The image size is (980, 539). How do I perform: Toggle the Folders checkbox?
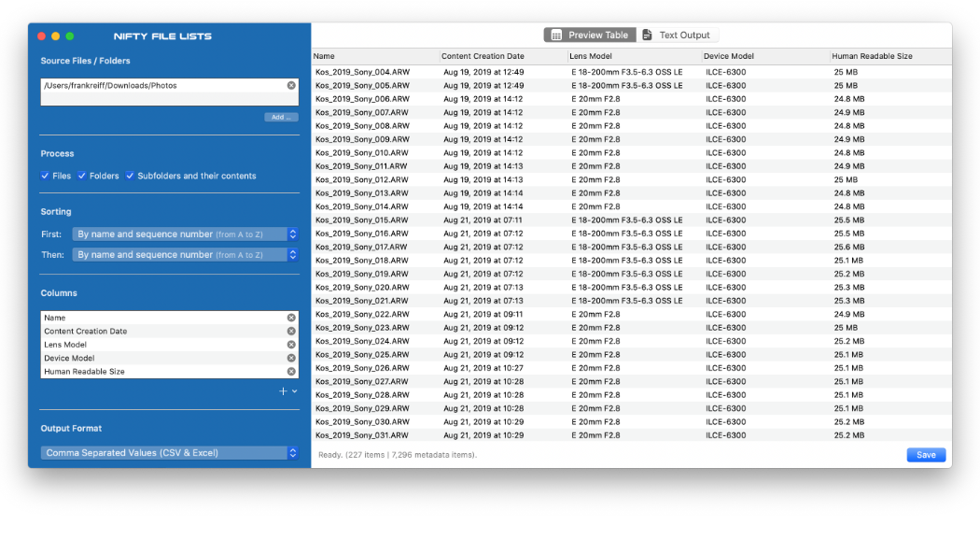82,176
